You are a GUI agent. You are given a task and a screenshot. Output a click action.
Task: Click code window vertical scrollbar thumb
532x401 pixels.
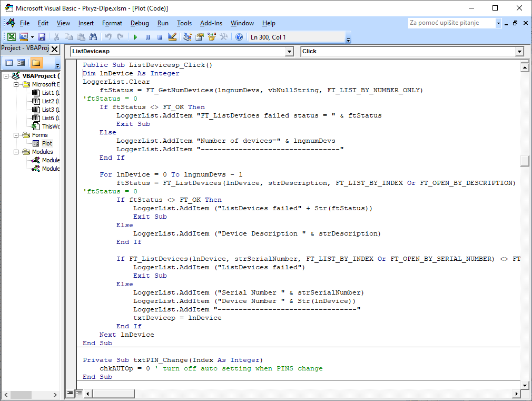pyautogui.click(x=525, y=161)
